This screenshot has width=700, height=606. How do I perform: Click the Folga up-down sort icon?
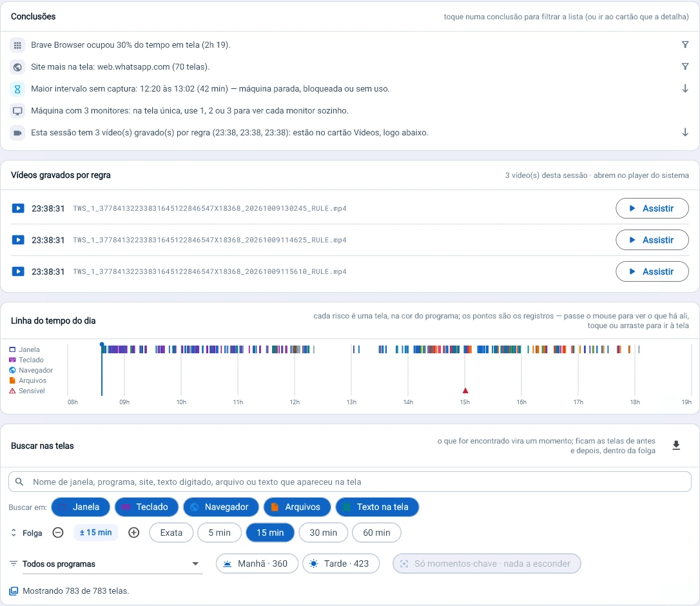coord(14,533)
